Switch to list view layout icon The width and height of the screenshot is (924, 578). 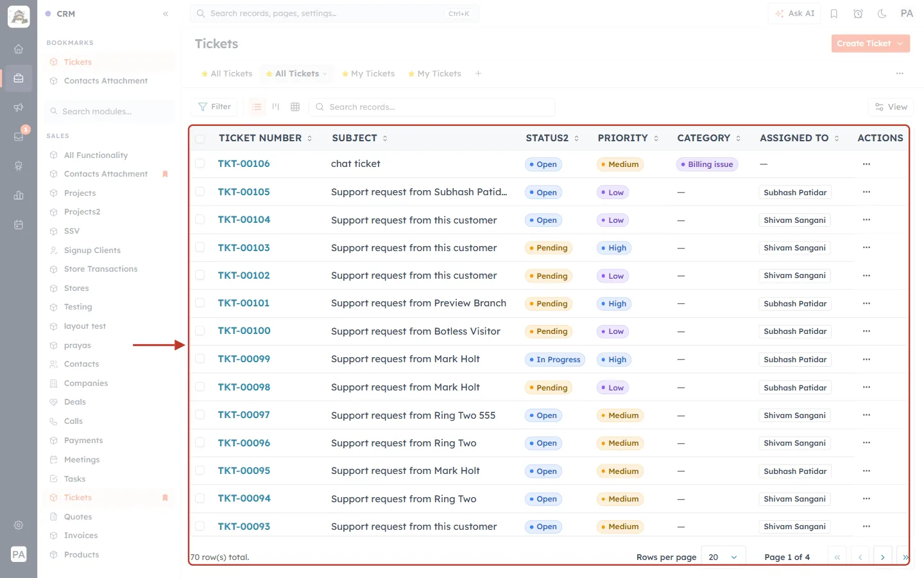pos(257,107)
